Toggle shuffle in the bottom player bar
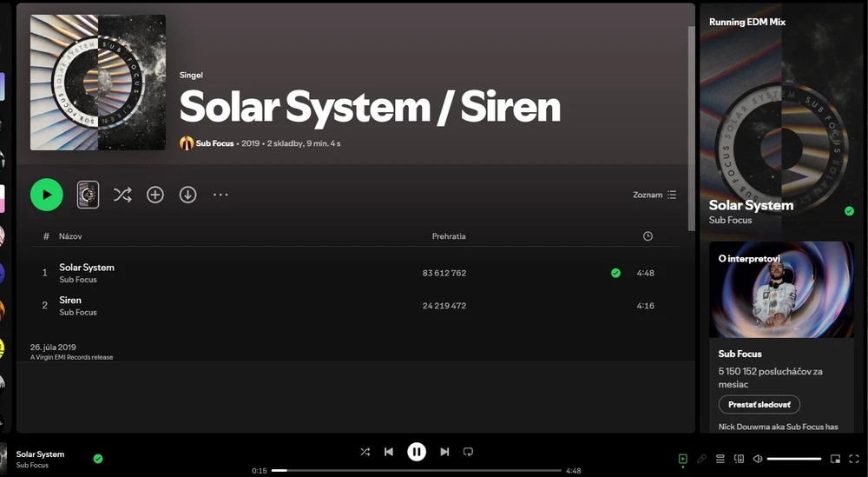 click(x=365, y=452)
